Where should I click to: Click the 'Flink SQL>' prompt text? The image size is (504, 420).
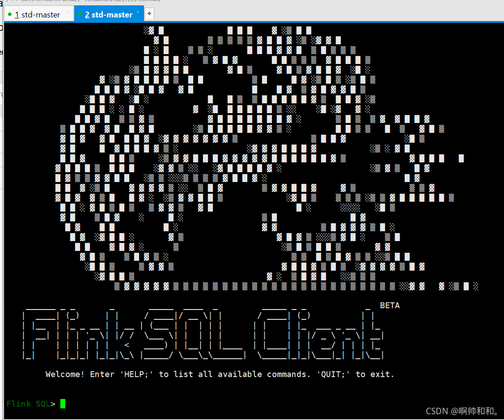[31, 403]
